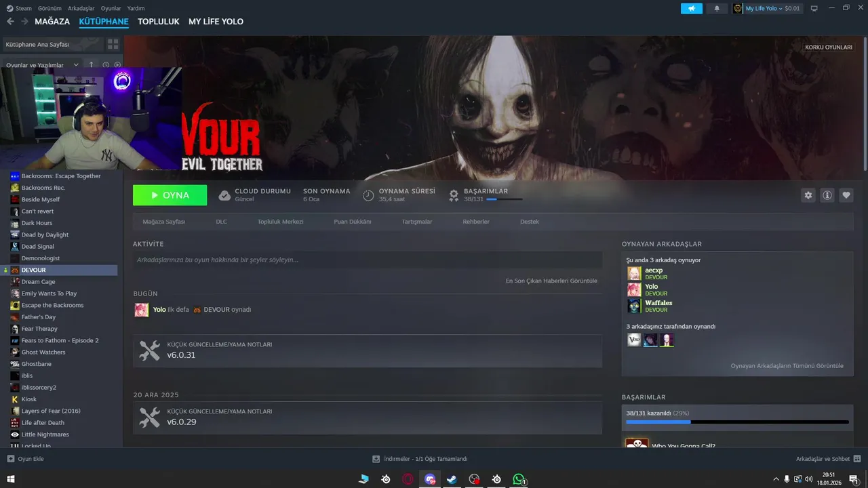The width and height of the screenshot is (868, 488).
Task: Select Layers of Fear (2016)
Action: [51, 411]
